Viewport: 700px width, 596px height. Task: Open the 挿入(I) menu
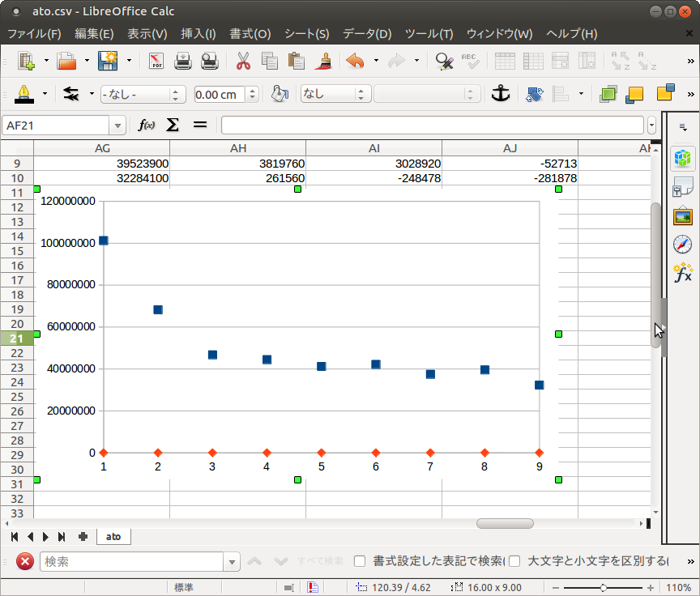[198, 34]
